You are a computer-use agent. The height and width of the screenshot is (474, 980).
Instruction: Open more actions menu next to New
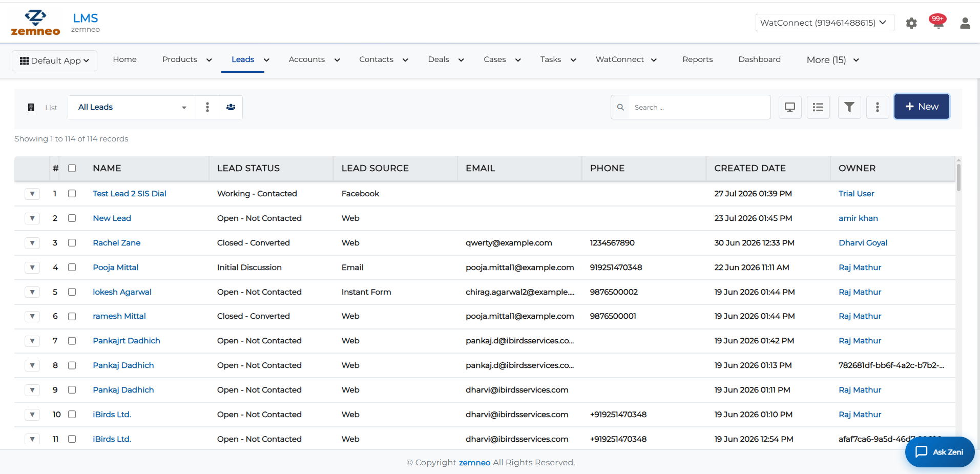pos(878,107)
